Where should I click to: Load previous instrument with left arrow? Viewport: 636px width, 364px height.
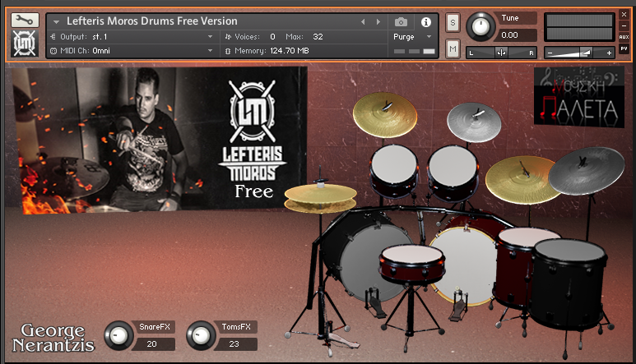[x=363, y=22]
